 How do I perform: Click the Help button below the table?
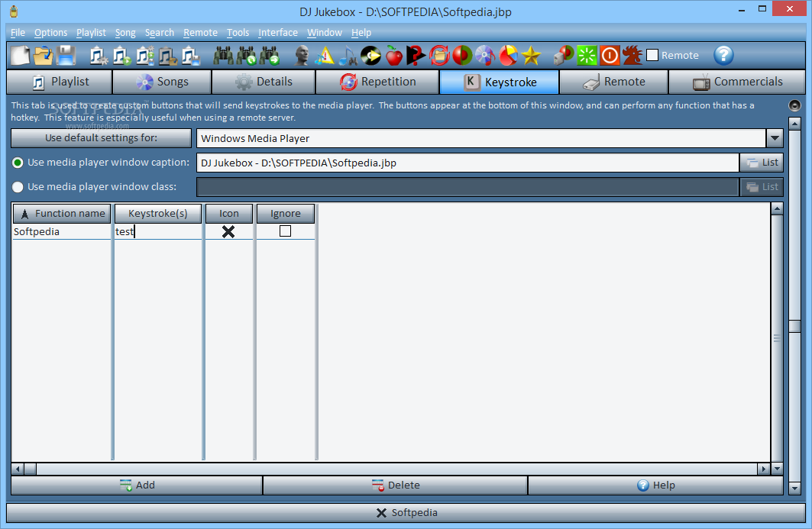(x=655, y=485)
